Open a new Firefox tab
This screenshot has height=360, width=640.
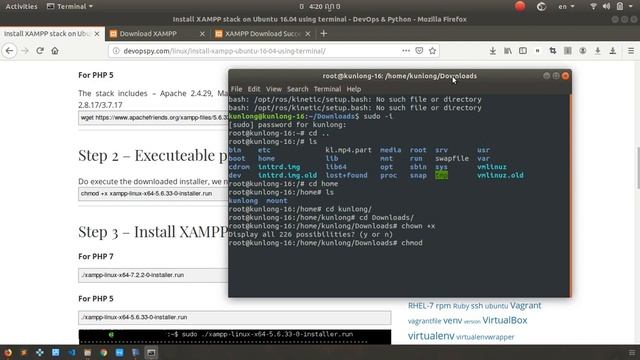pyautogui.click(x=324, y=33)
